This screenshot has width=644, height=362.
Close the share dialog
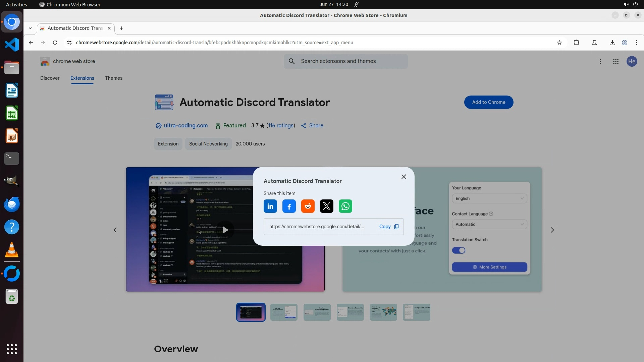[x=404, y=177]
